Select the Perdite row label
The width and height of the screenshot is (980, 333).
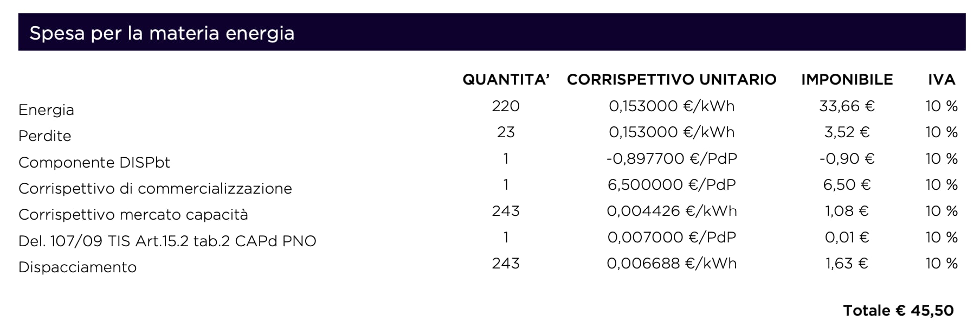click(44, 136)
